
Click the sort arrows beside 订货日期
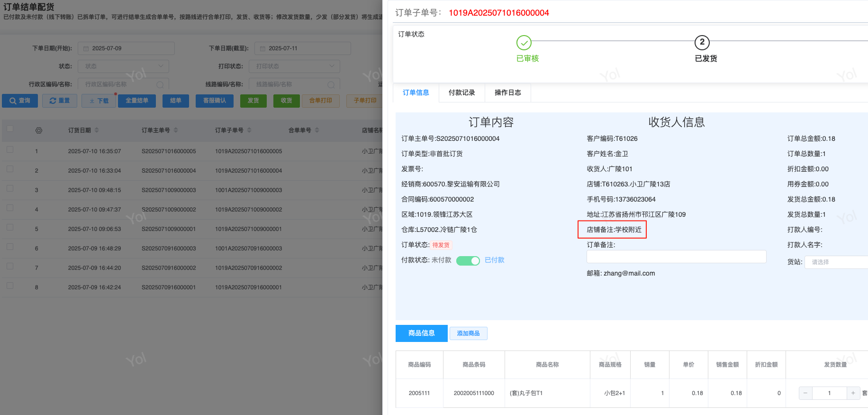point(97,130)
